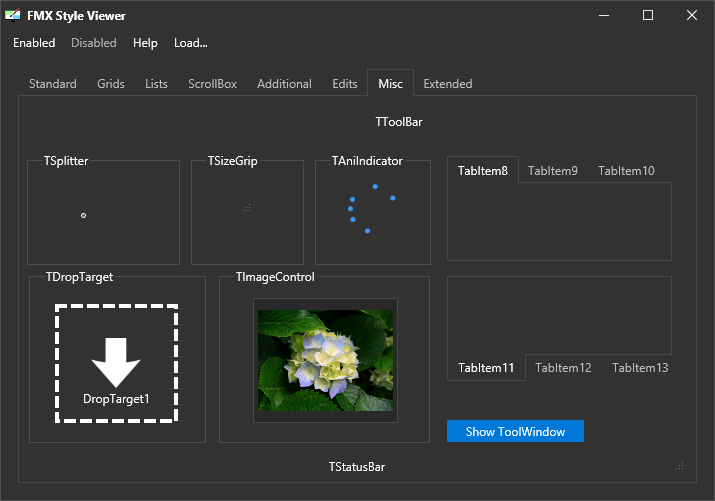
Task: Open the Help menu
Action: click(145, 43)
